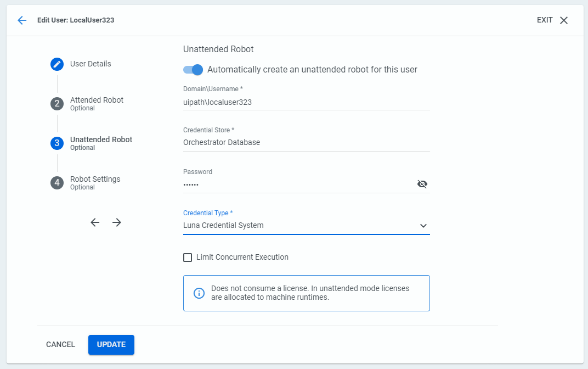Go to next step with right arrow

(x=117, y=222)
